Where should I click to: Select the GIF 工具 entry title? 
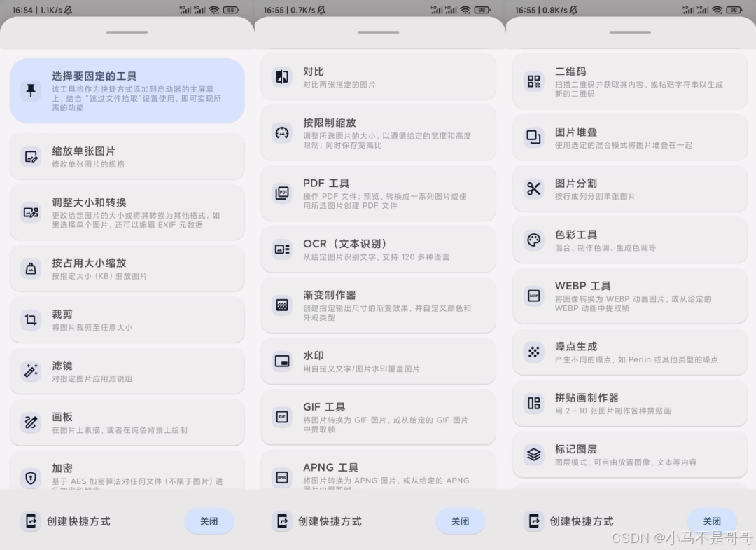pos(324,406)
